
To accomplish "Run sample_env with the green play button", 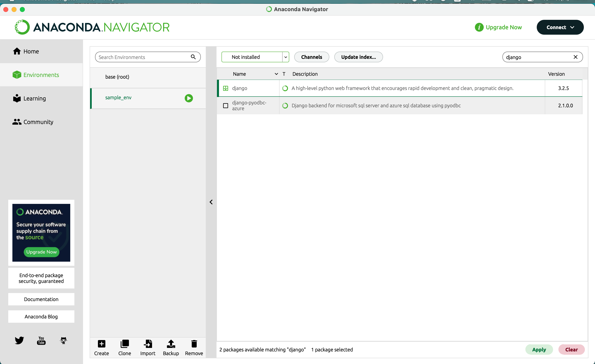I will pyautogui.click(x=189, y=98).
